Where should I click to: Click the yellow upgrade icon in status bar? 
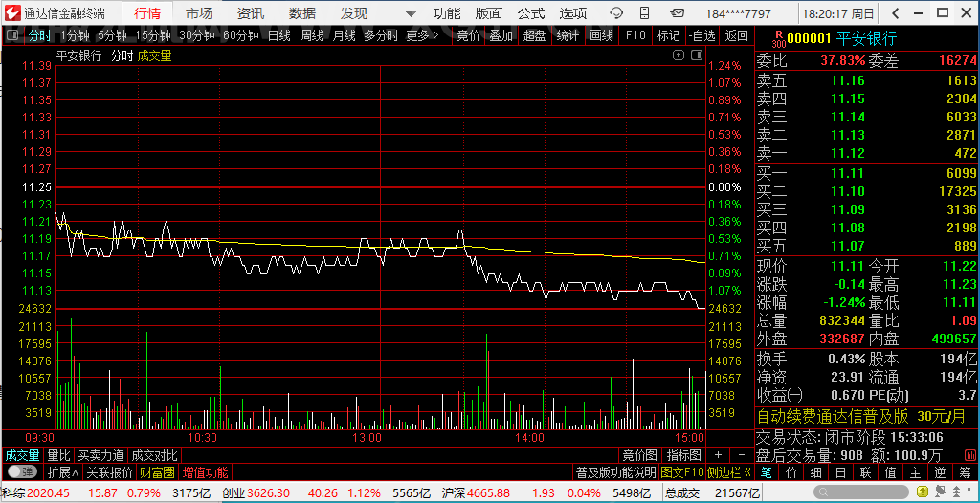pyautogui.click(x=922, y=493)
